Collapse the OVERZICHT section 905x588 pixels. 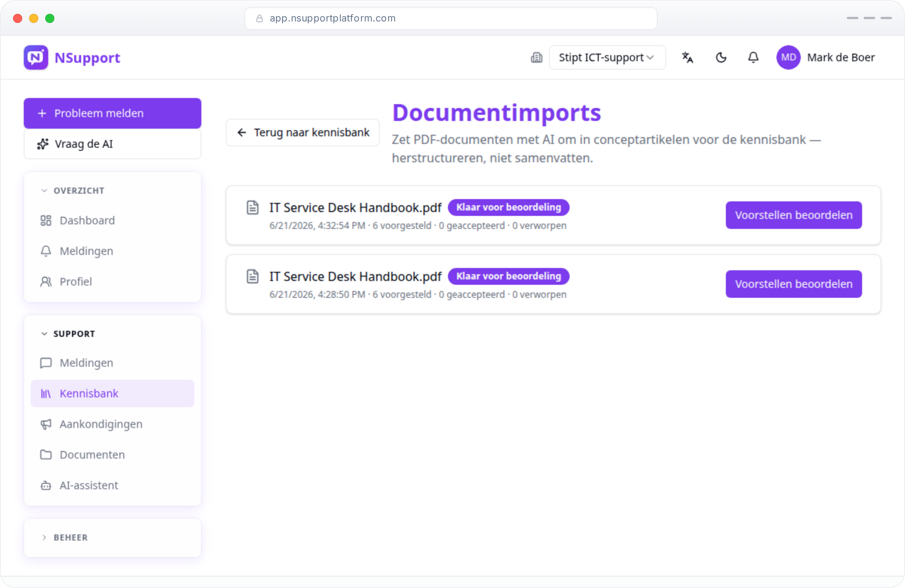tap(73, 191)
